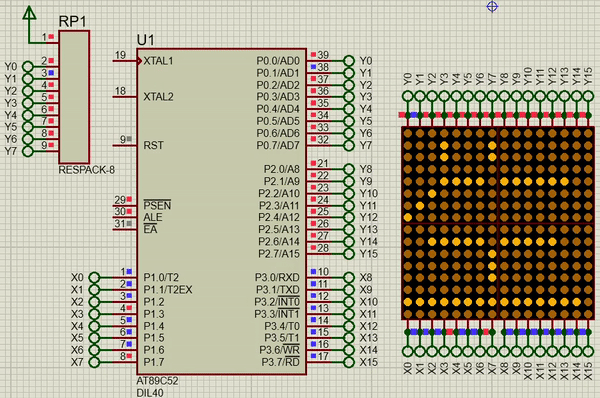Click the power arrow terminal above RP1
The height and width of the screenshot is (398, 600).
tap(29, 13)
